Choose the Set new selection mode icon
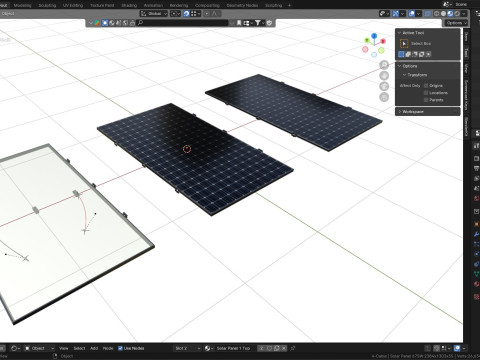The height and width of the screenshot is (360, 480). (401, 54)
